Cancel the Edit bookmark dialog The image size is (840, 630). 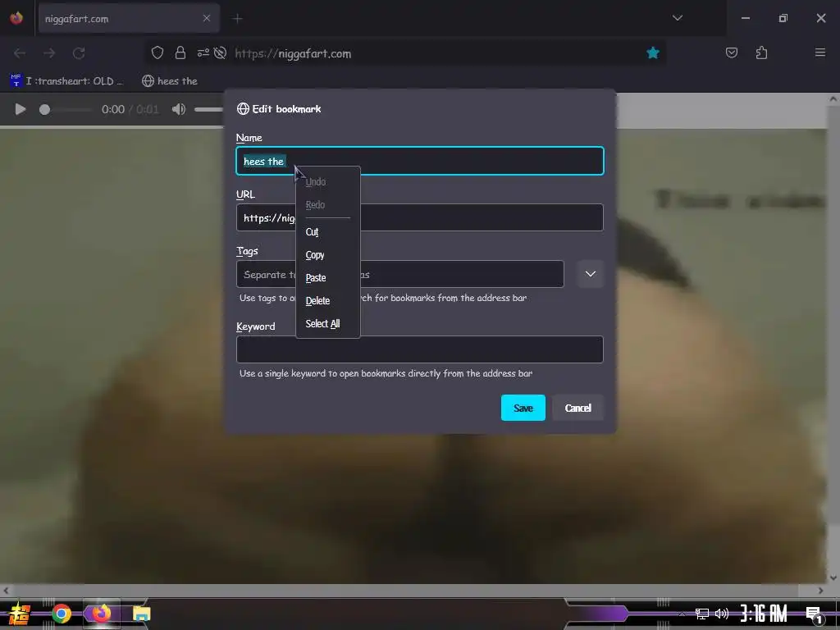point(577,408)
